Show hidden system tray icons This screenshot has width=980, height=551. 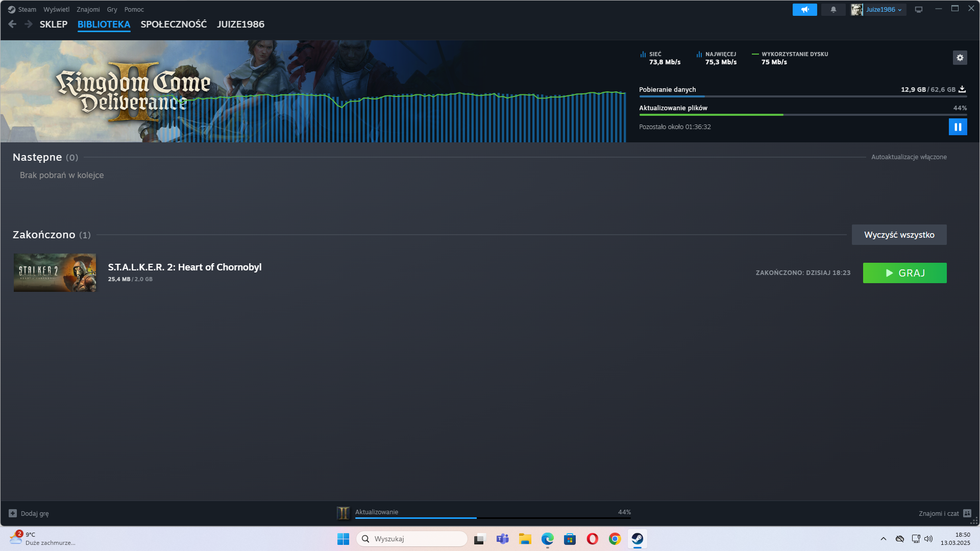[883, 539]
